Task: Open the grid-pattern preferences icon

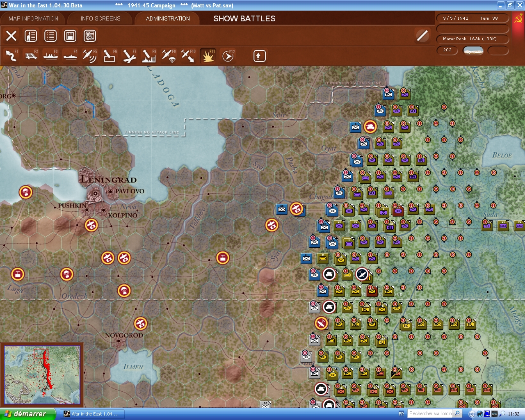Action: click(x=90, y=36)
